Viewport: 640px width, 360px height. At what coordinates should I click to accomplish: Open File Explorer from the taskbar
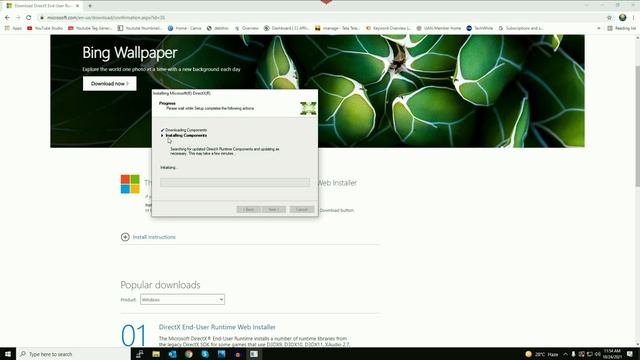(156, 354)
